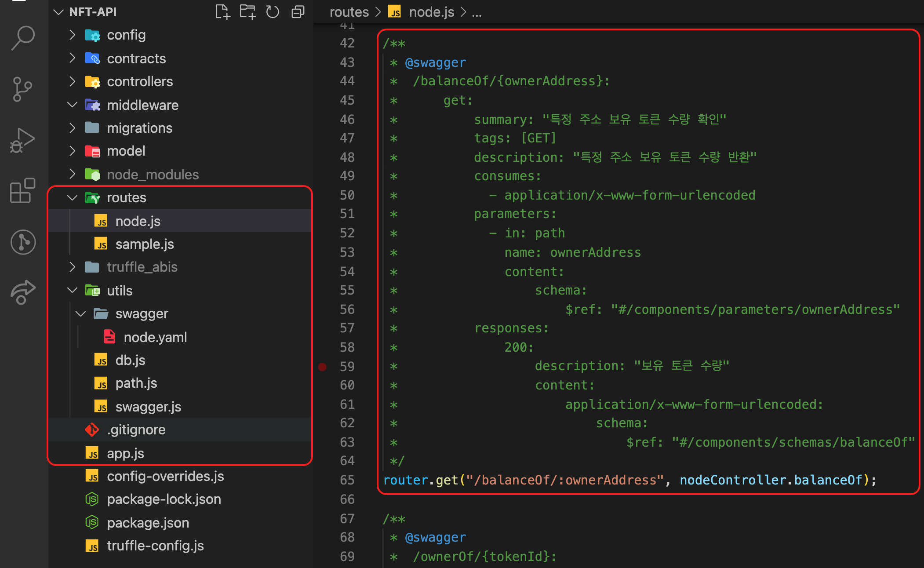Open the Live Share view in activity bar
The width and height of the screenshot is (924, 568).
22,292
